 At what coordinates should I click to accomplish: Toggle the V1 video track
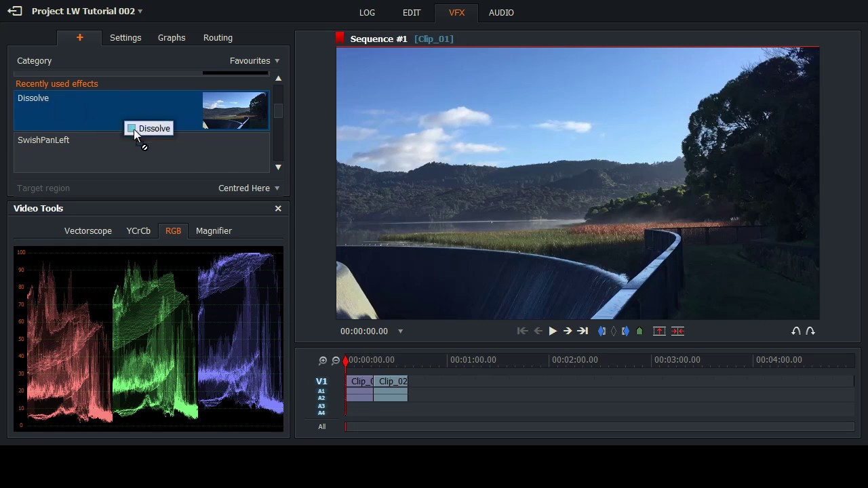pyautogui.click(x=321, y=382)
